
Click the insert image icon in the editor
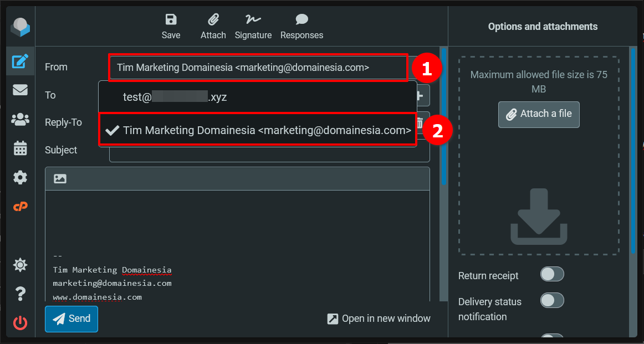click(60, 178)
